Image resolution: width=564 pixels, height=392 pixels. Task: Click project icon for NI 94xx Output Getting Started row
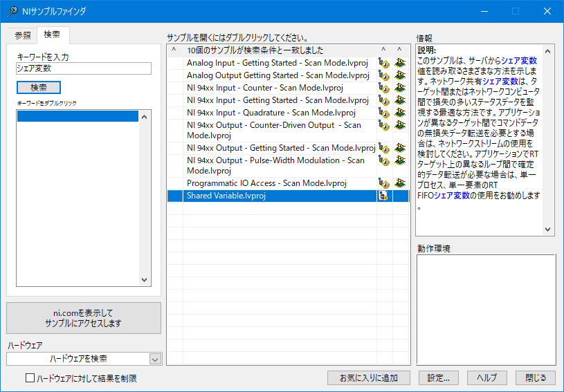coord(384,149)
